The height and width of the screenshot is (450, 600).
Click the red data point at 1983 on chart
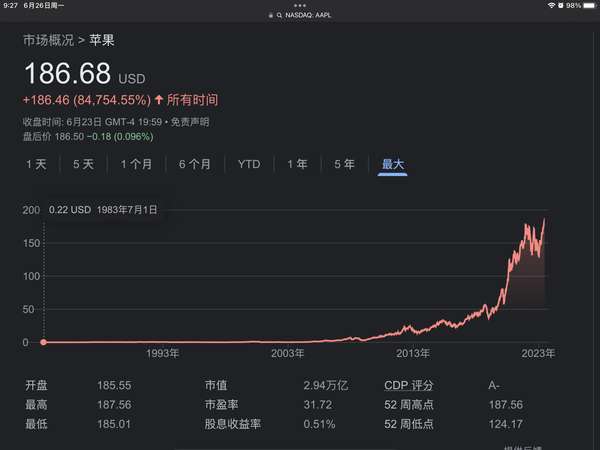[44, 342]
